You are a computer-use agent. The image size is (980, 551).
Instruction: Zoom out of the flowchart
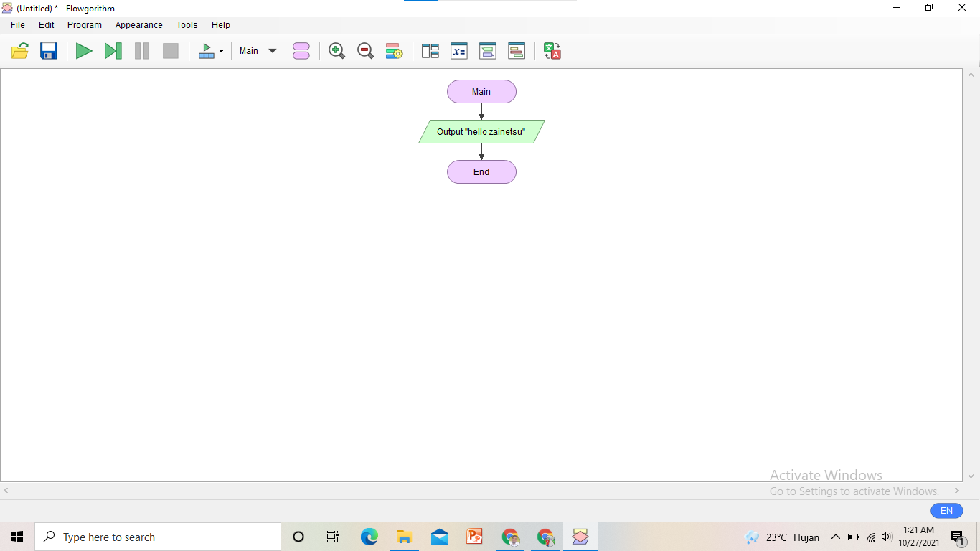click(x=365, y=50)
